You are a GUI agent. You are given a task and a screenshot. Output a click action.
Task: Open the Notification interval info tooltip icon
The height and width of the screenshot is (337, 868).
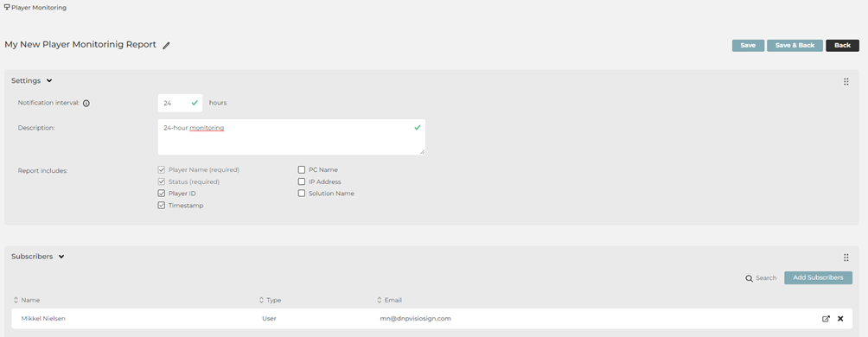(86, 103)
